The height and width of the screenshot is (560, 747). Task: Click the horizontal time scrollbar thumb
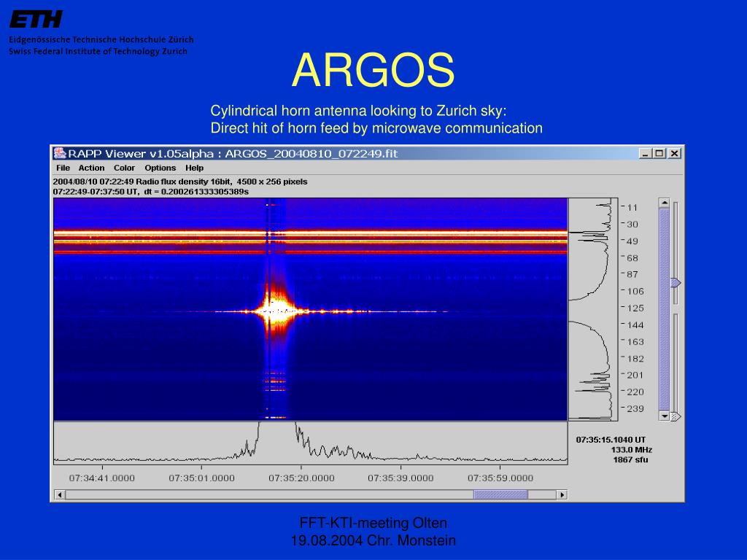click(x=500, y=495)
